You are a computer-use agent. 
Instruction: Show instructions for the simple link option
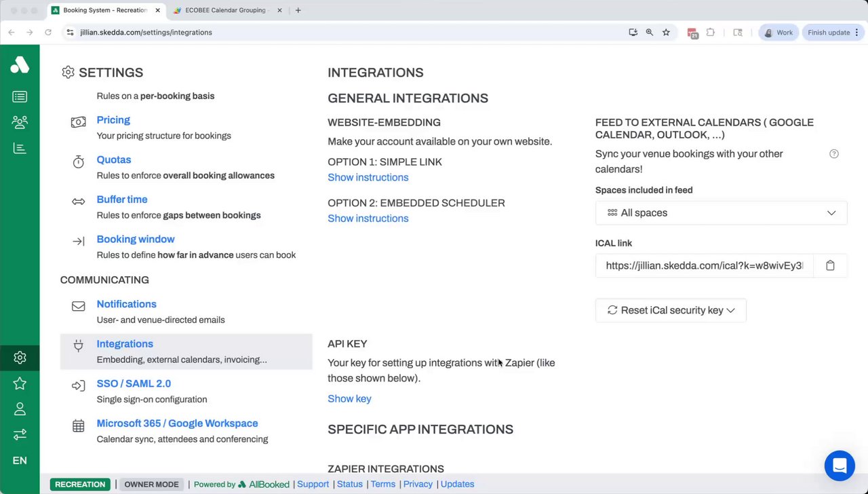(x=368, y=177)
